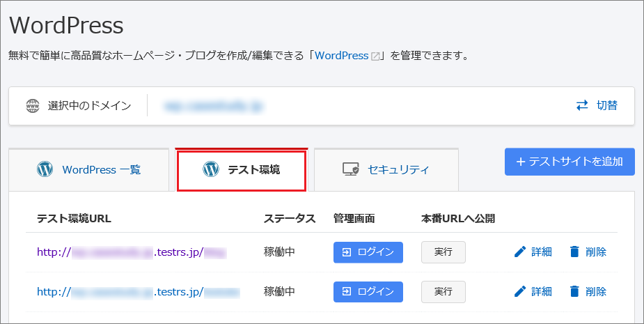Click pencil edit icon in first row
This screenshot has width=644, height=324.
[520, 252]
